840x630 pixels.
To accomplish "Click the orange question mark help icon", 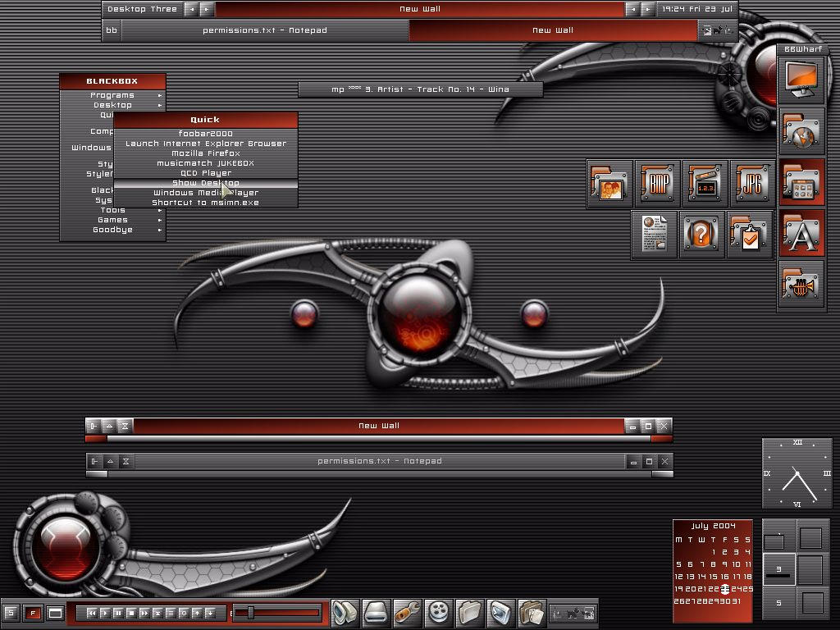I will click(701, 235).
